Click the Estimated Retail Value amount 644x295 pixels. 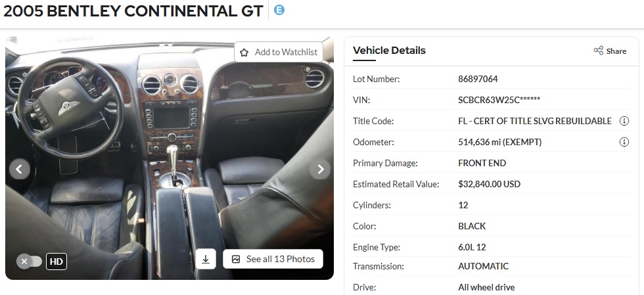(489, 184)
